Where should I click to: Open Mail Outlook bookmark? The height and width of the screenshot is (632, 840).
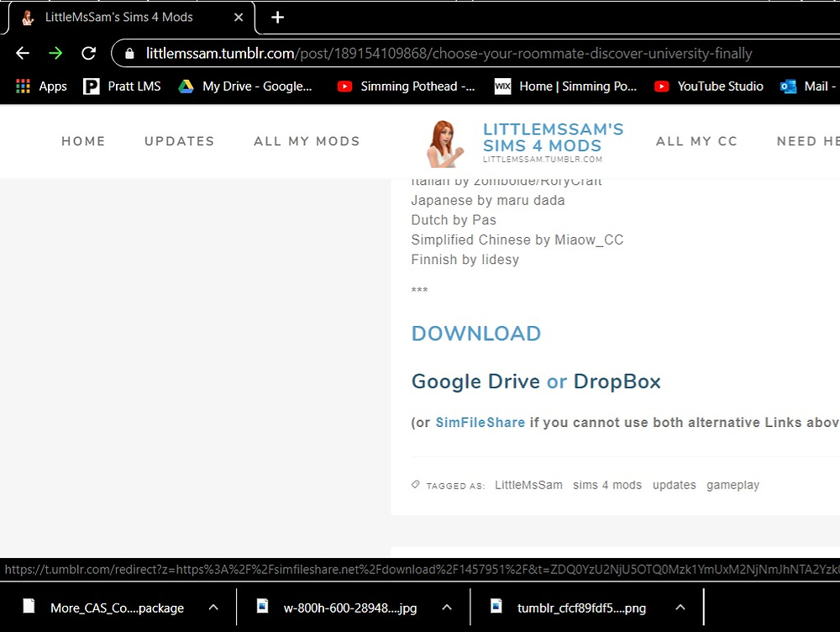click(x=810, y=87)
